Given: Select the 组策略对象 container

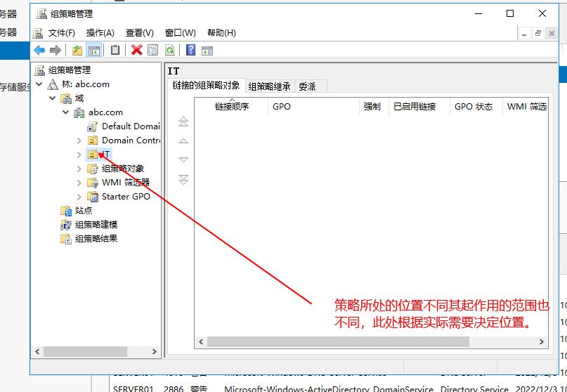Looking at the screenshot, I should (122, 169).
